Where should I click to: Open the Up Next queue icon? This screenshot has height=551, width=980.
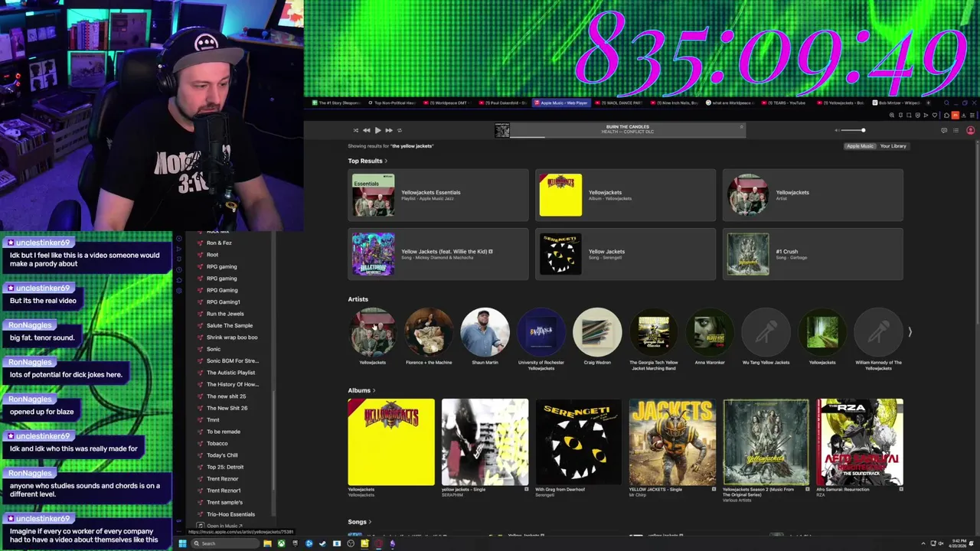pos(955,130)
